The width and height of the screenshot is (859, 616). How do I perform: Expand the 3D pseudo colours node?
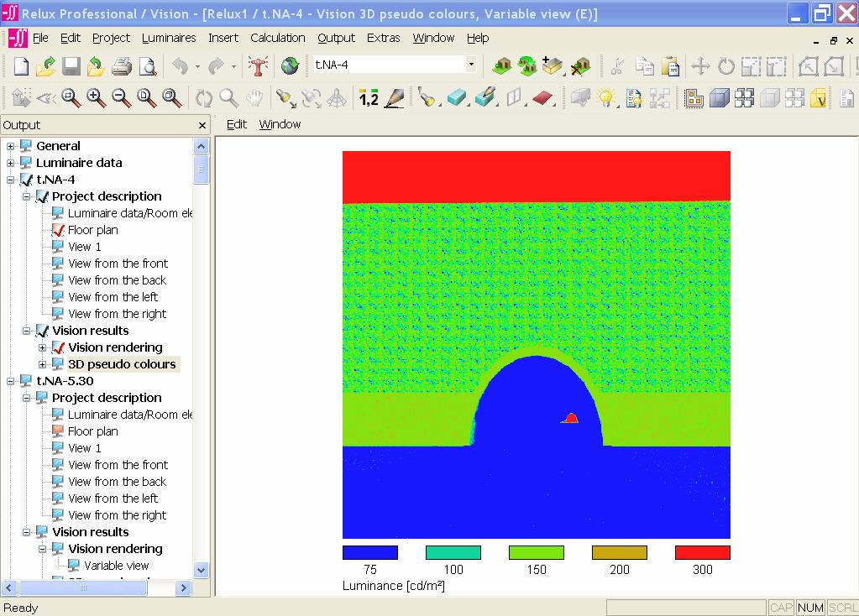pos(42,364)
